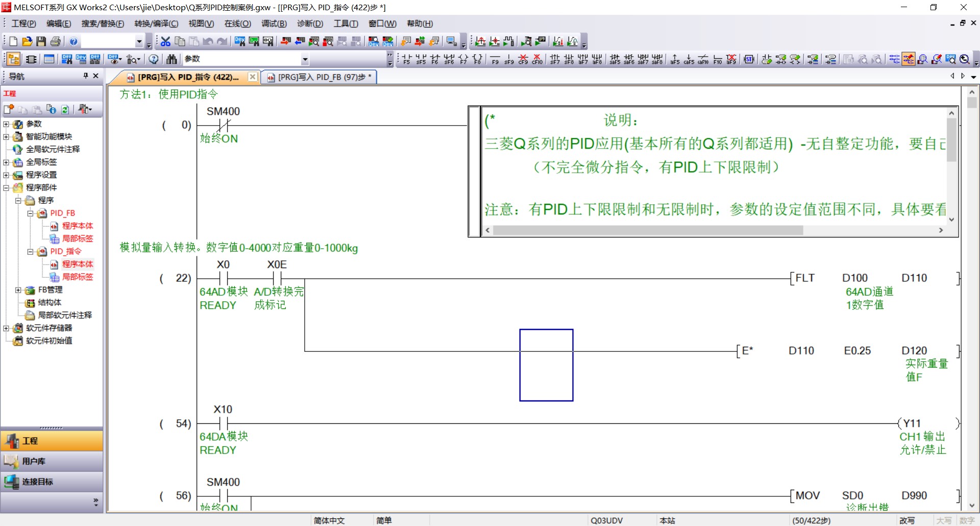
Task: Toggle the navigation window view button
Action: click(13, 59)
